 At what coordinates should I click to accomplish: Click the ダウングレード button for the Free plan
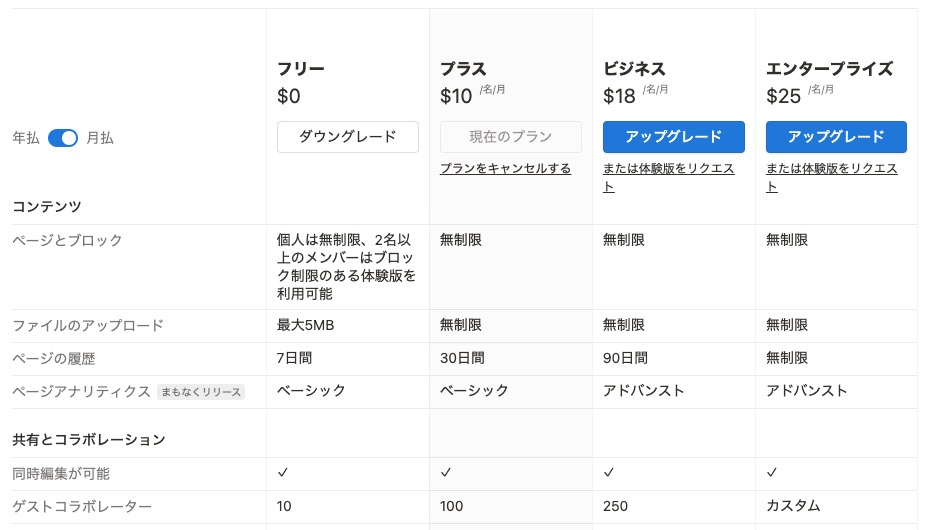click(347, 137)
